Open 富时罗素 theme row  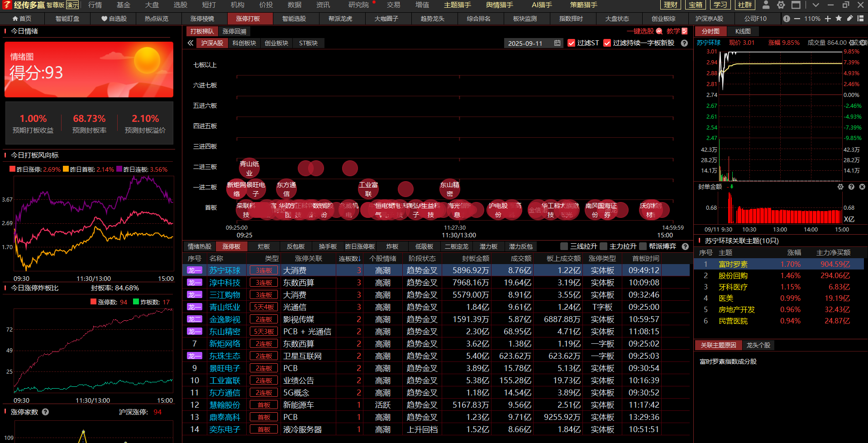(x=779, y=264)
